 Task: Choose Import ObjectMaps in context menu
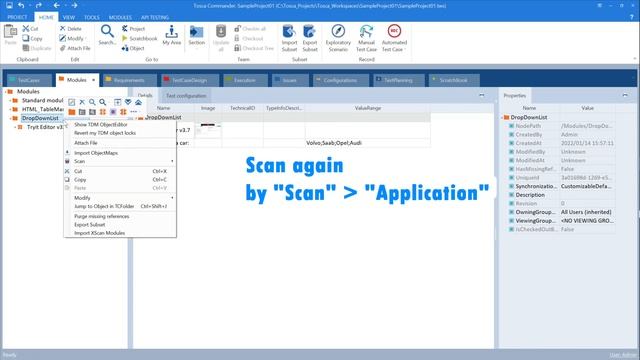coord(120,153)
